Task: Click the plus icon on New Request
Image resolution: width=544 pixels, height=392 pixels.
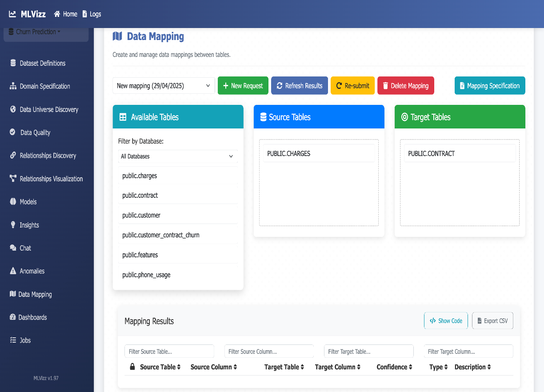Action: 226,86
